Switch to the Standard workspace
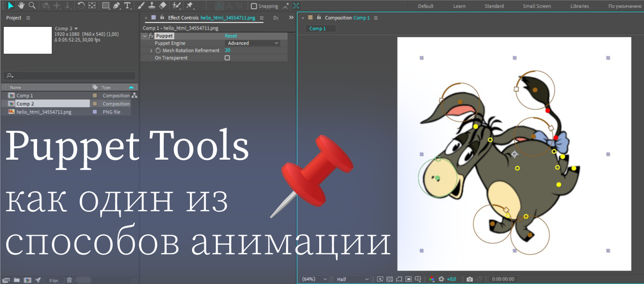The image size is (644, 284). pos(494,6)
